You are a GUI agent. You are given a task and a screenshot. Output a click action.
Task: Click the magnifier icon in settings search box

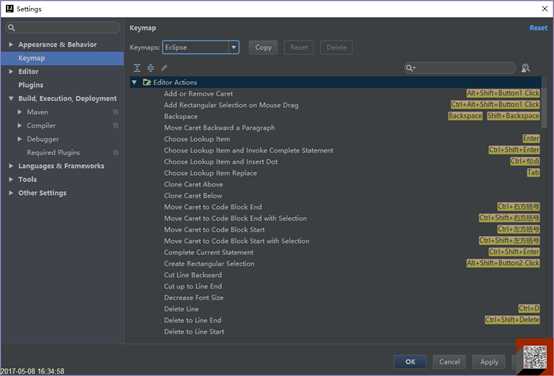click(11, 28)
